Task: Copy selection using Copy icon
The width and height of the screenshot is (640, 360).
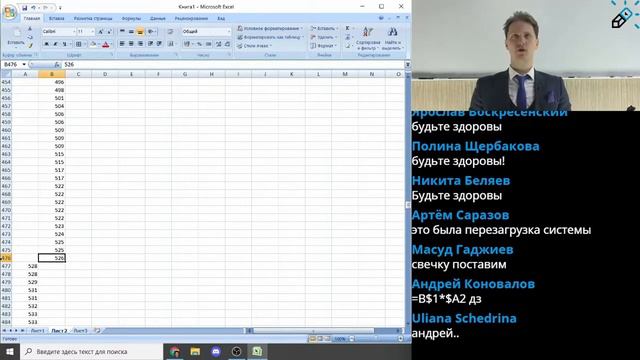Action: coord(29,37)
